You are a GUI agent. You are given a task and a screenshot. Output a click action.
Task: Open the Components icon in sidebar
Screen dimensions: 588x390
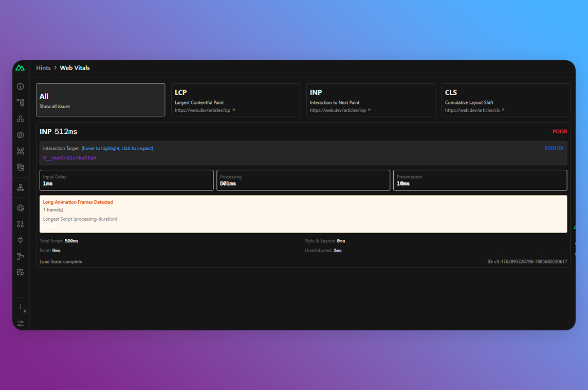coord(21,119)
